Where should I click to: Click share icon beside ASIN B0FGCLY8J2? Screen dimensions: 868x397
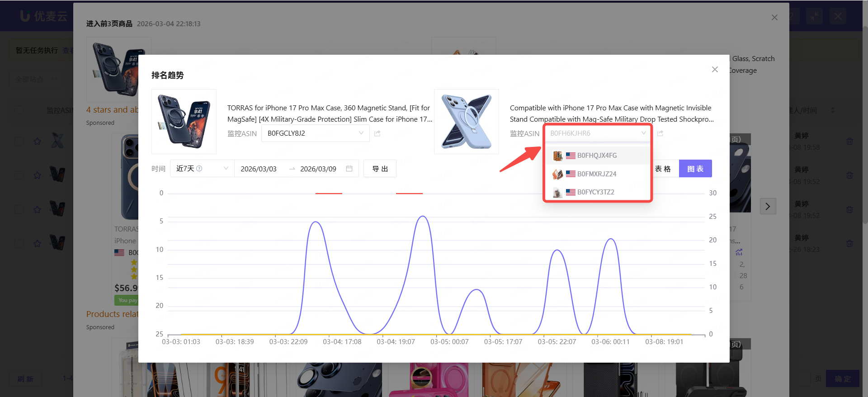(377, 133)
